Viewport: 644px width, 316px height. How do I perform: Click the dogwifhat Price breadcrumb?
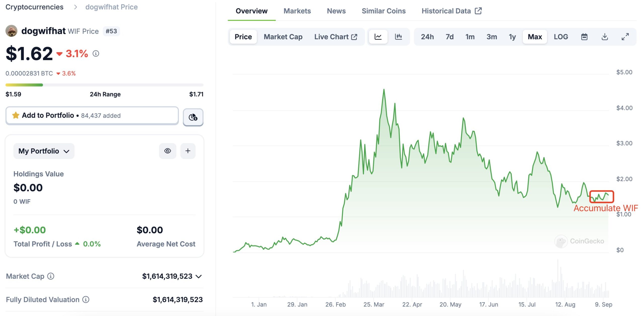pyautogui.click(x=111, y=7)
